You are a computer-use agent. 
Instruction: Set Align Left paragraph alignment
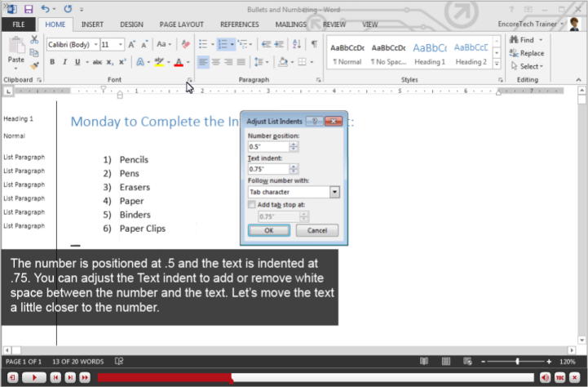tap(203, 62)
